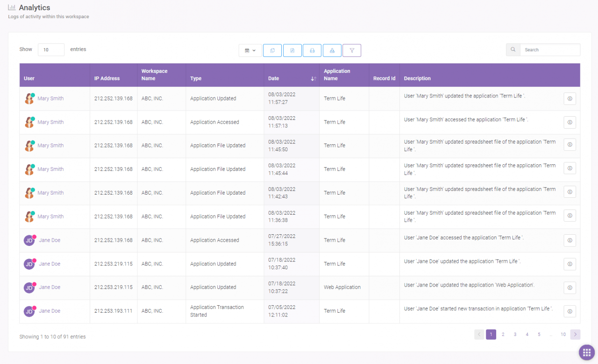This screenshot has width=598, height=364.
Task: Open the filter funnel button
Action: pyautogui.click(x=352, y=50)
